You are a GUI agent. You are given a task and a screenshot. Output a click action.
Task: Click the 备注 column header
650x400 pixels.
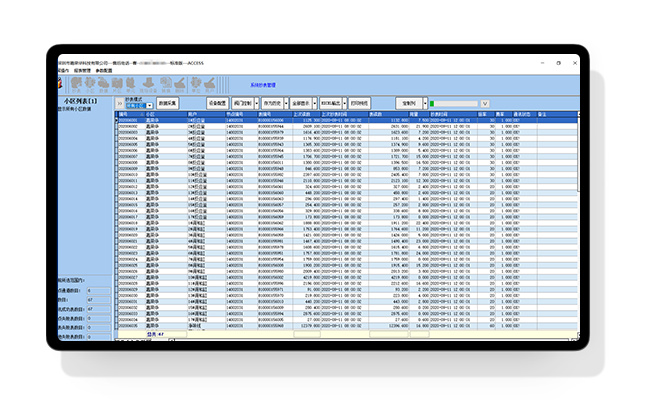pyautogui.click(x=557, y=114)
